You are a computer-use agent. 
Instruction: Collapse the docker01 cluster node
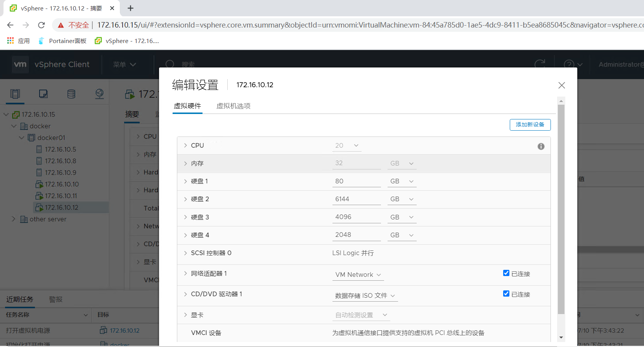[x=21, y=138]
